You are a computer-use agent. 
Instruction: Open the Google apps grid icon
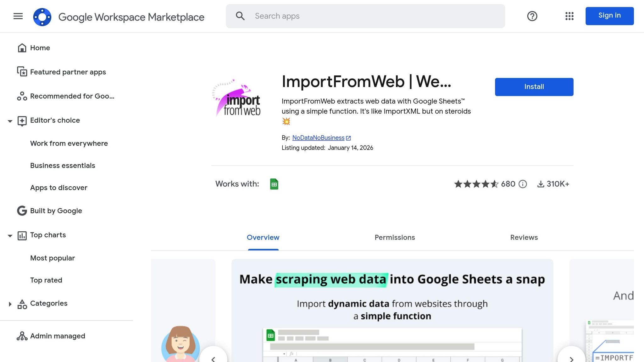point(569,16)
